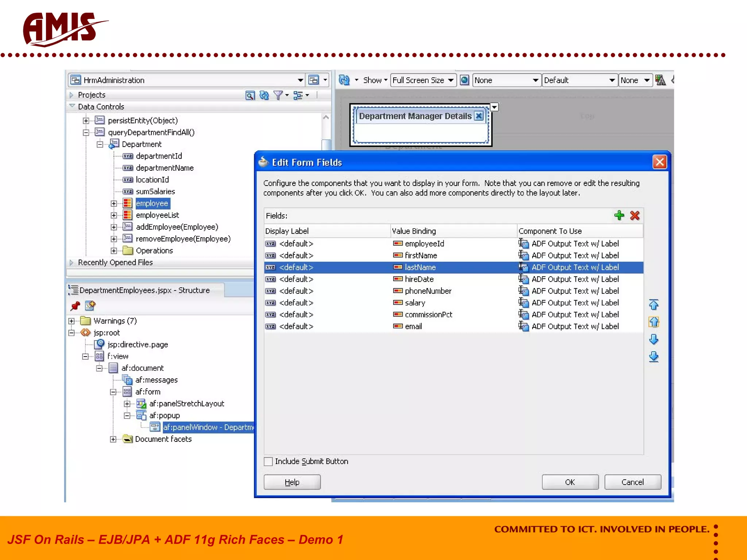Open the Show menu in toolbar

point(375,80)
